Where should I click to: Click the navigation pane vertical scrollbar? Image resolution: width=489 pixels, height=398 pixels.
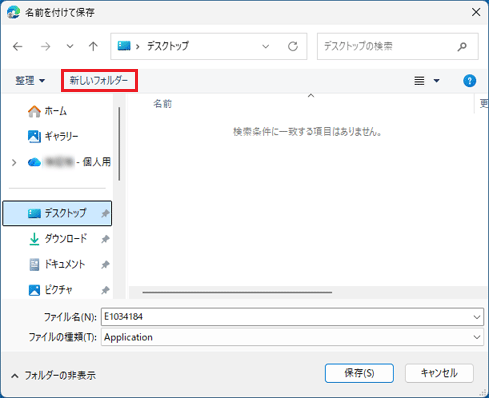pos(119,144)
